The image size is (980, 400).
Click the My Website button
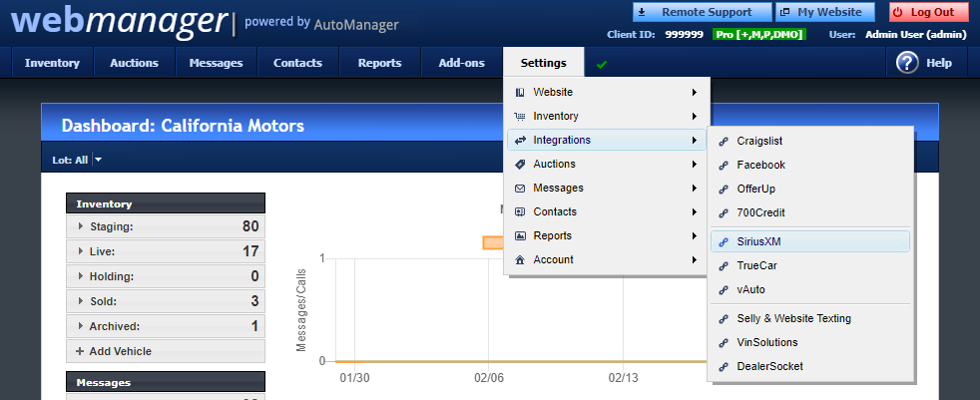click(825, 12)
